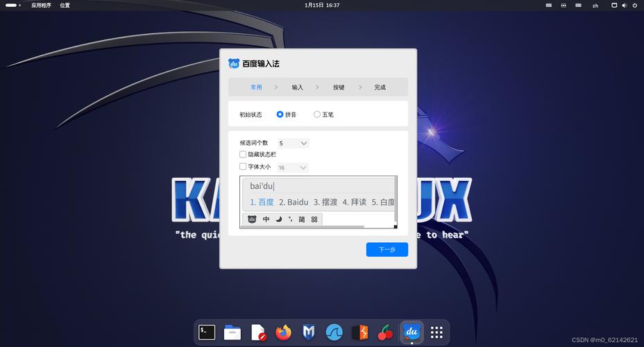This screenshot has height=347, width=644.
Task: Enable the 字体大小 checkbox
Action: click(243, 167)
